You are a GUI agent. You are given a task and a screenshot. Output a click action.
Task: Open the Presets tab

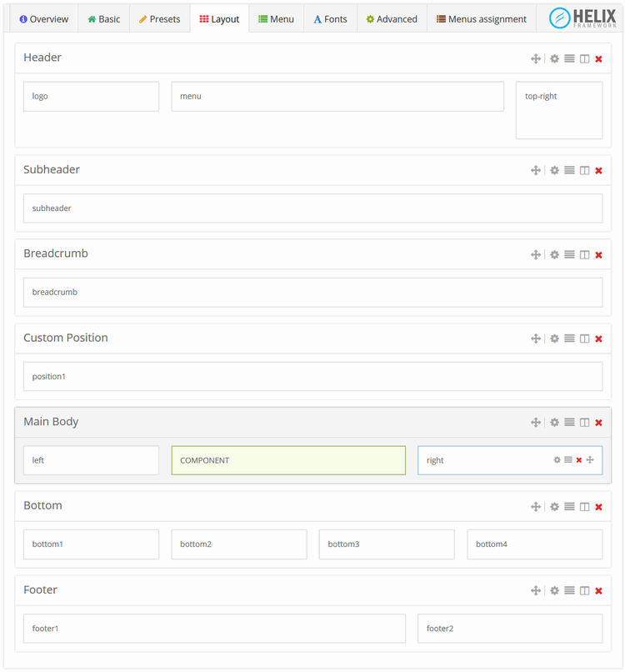pos(160,19)
